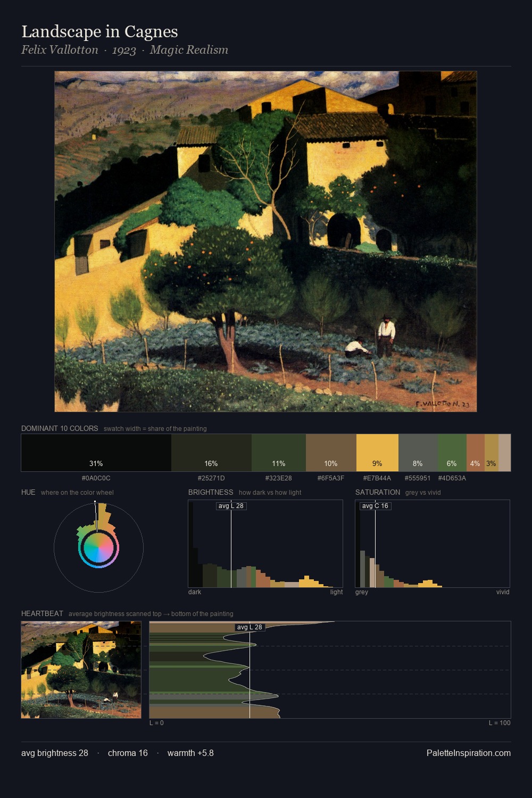The image size is (532, 798).
Task: Select the 6% green swatch
Action: 452,453
